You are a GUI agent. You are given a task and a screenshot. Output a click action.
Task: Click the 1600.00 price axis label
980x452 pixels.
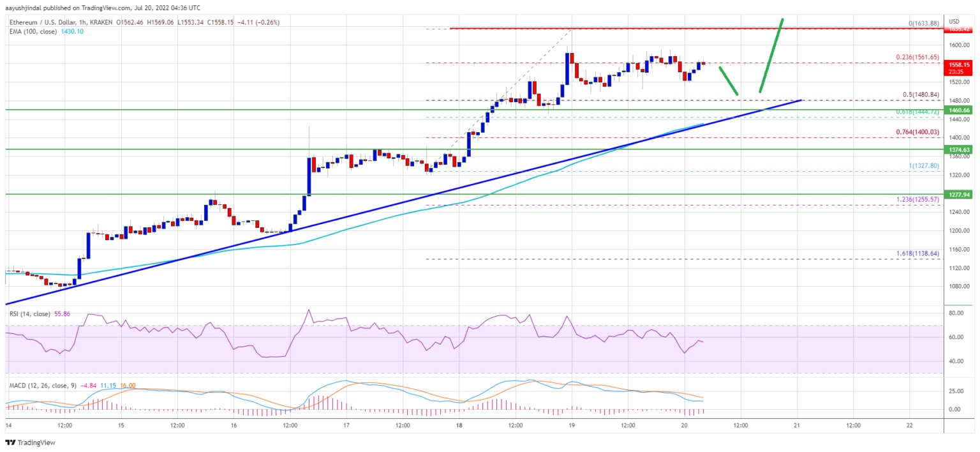click(958, 45)
